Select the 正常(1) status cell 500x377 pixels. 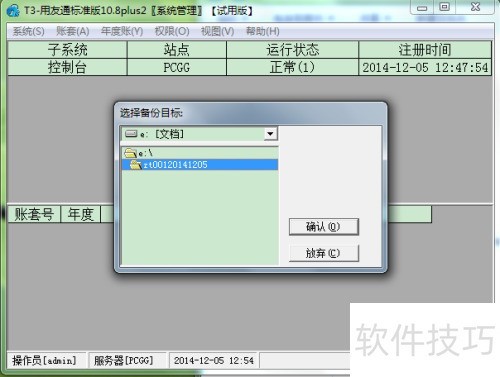pos(293,67)
